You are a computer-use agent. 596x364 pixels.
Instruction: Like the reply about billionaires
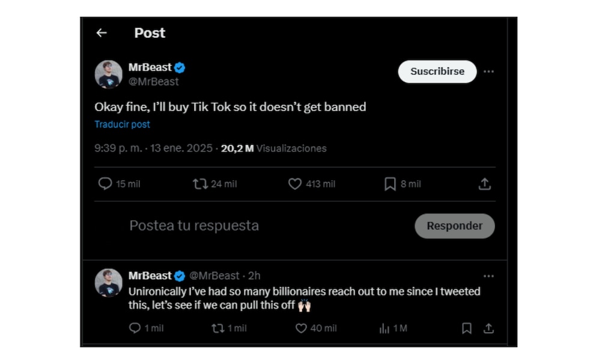point(302,329)
